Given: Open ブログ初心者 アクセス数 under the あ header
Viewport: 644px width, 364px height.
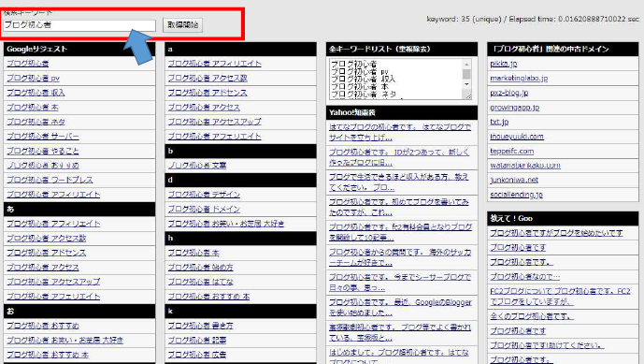Looking at the screenshot, I should click(x=47, y=238).
